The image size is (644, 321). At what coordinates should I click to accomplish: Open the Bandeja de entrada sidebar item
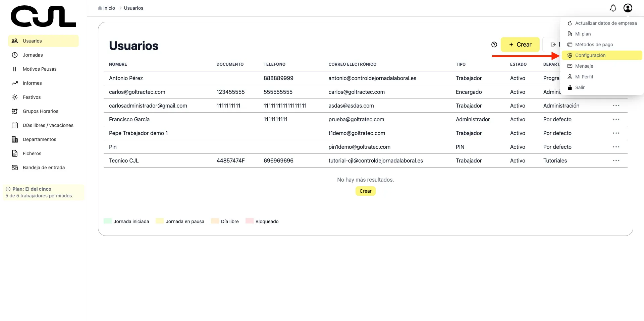point(44,168)
